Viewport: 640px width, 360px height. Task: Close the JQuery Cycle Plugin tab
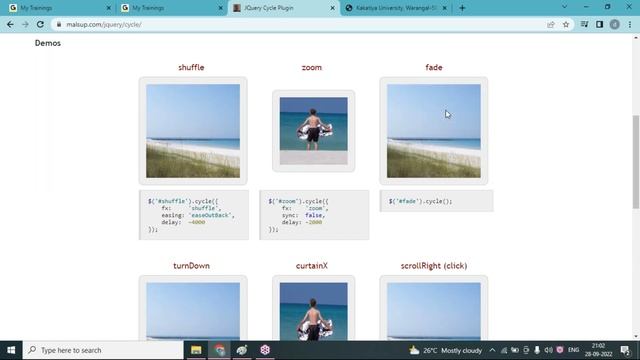tap(333, 8)
